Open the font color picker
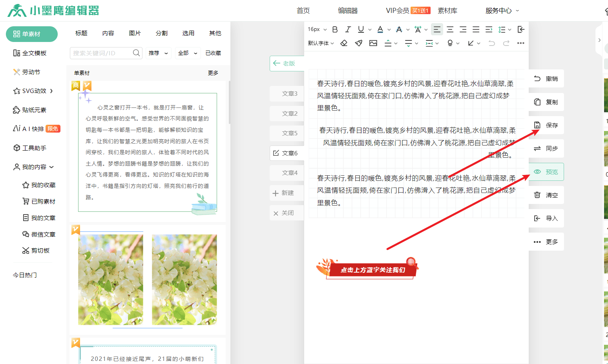The height and width of the screenshot is (364, 608). pyautogui.click(x=380, y=29)
